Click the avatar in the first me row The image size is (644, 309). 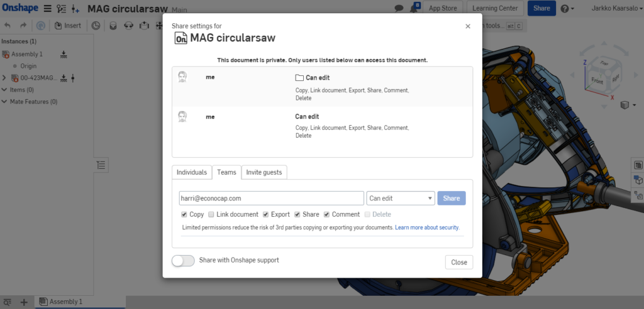pyautogui.click(x=182, y=77)
